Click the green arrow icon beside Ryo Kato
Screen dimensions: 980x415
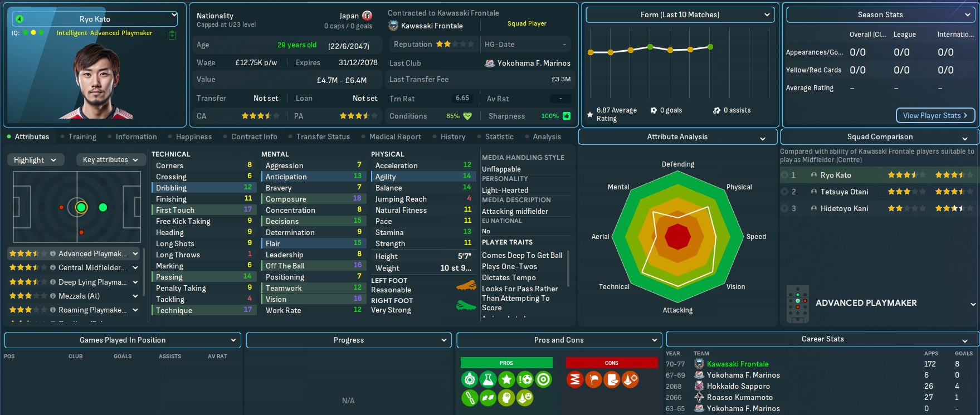pyautogui.click(x=19, y=19)
